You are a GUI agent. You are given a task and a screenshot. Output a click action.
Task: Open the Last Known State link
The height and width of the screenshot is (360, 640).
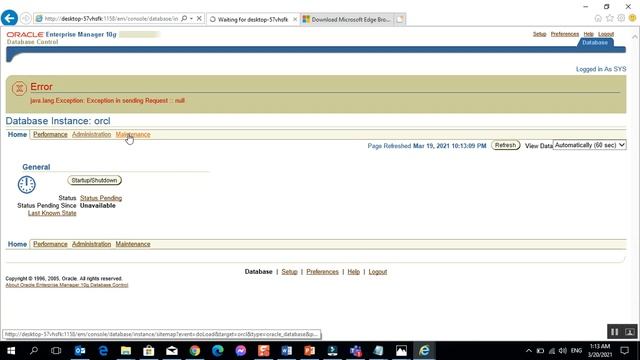point(52,213)
